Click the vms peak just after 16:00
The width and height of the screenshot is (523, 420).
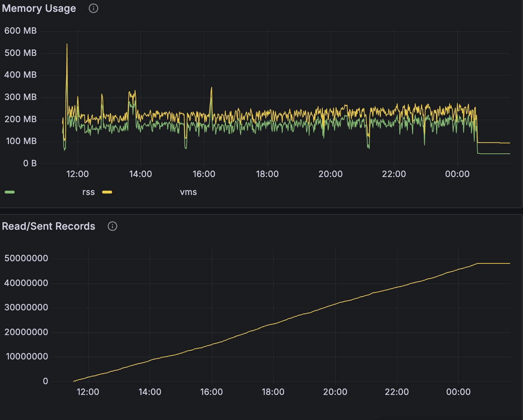[x=211, y=88]
